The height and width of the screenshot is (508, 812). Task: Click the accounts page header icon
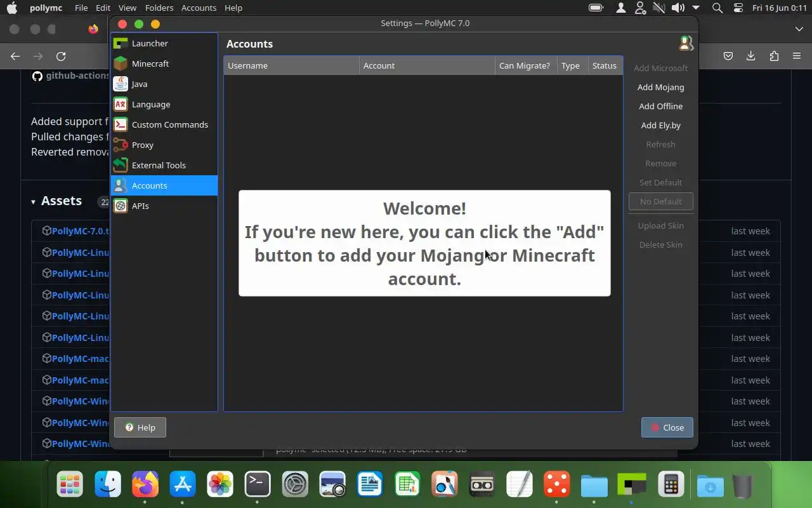[x=686, y=43]
